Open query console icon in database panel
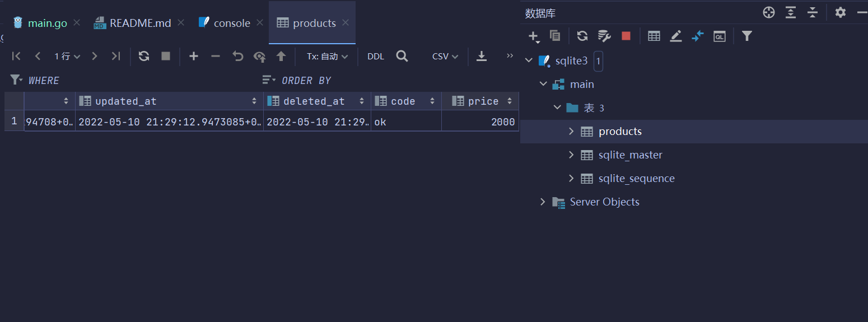The width and height of the screenshot is (868, 322). click(719, 36)
